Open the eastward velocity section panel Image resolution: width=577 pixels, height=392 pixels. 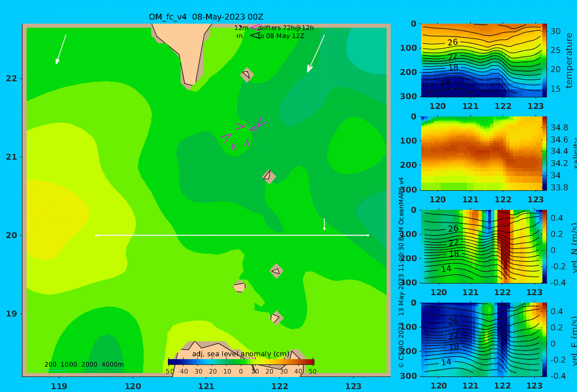coord(481,340)
